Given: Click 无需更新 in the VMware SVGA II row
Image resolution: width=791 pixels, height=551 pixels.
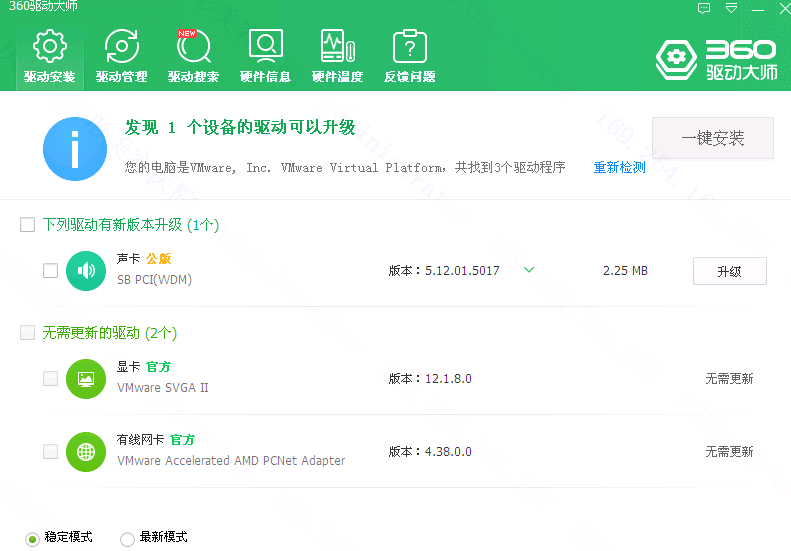Looking at the screenshot, I should (729, 379).
